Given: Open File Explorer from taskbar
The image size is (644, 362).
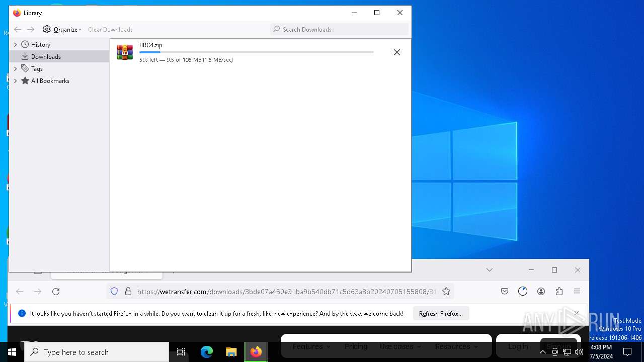Looking at the screenshot, I should point(231,352).
